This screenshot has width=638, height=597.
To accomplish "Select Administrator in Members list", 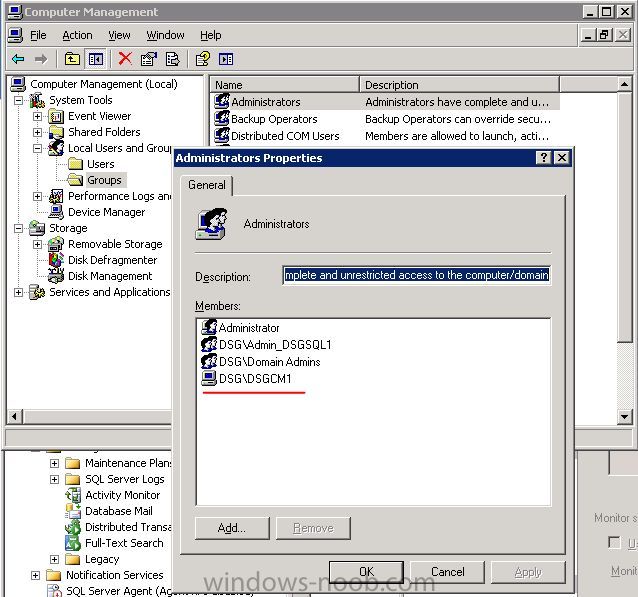I will pos(249,328).
